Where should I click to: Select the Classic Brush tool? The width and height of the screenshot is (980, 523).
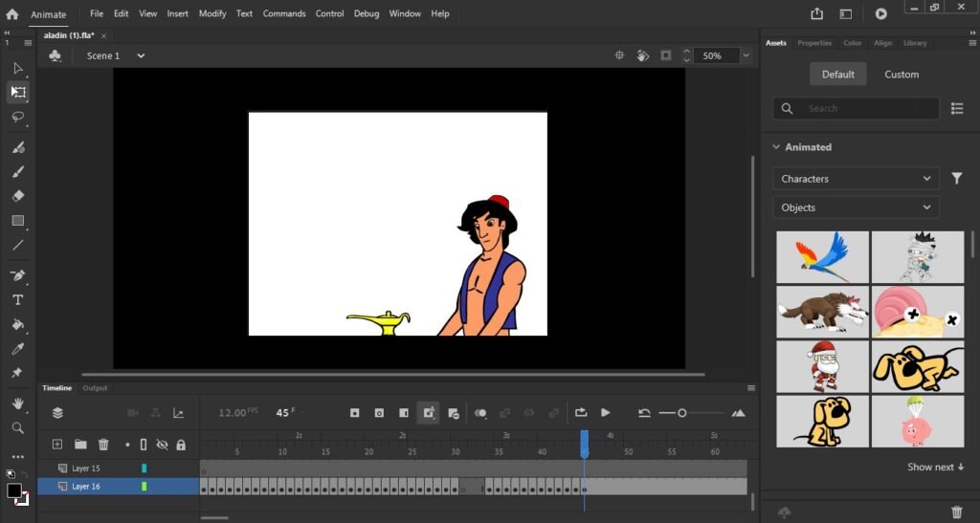click(x=18, y=172)
